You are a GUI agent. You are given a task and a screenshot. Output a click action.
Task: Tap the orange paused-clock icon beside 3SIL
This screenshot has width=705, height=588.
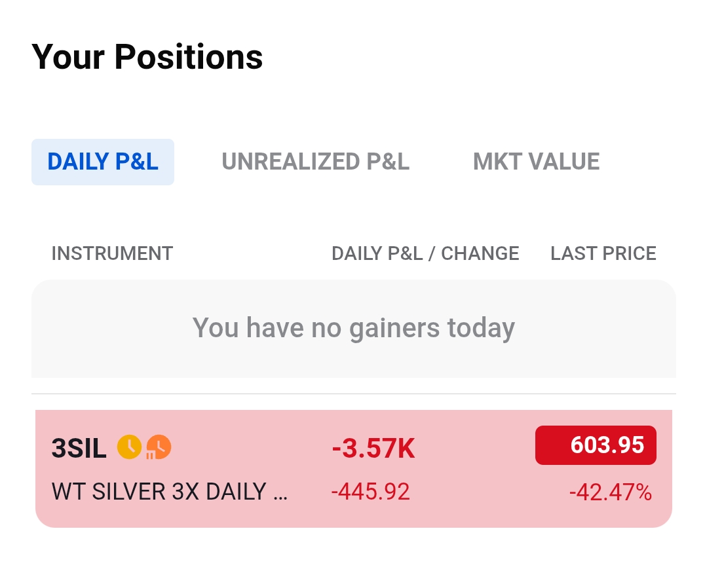[x=159, y=447]
